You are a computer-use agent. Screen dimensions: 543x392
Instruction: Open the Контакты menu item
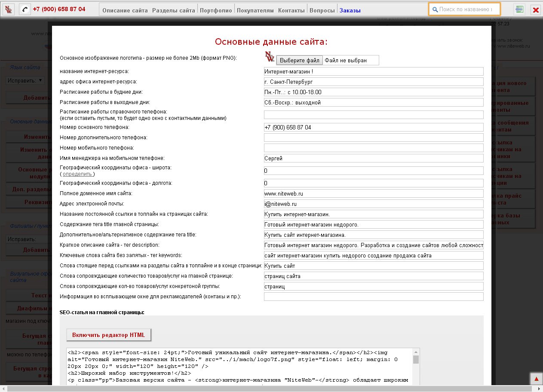pos(291,10)
